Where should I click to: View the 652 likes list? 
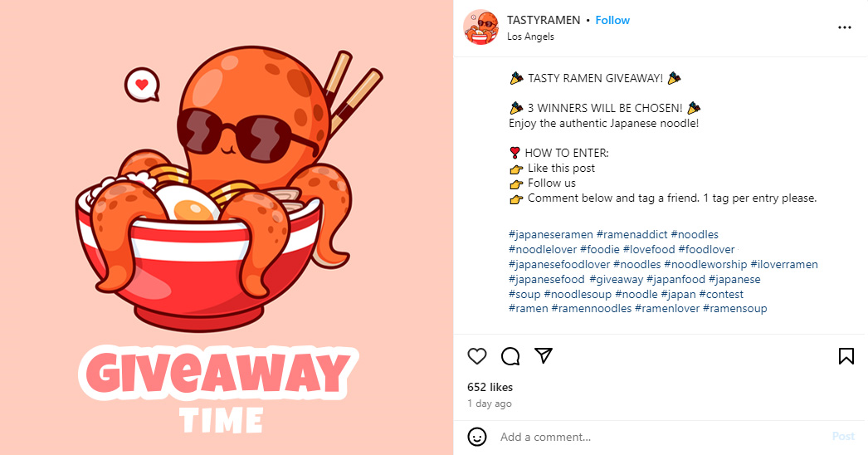490,387
